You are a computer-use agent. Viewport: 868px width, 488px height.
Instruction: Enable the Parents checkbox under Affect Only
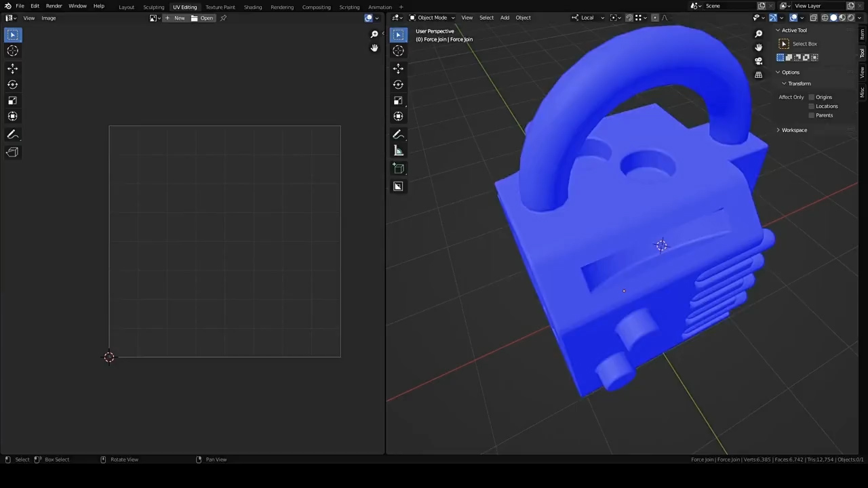coord(811,115)
